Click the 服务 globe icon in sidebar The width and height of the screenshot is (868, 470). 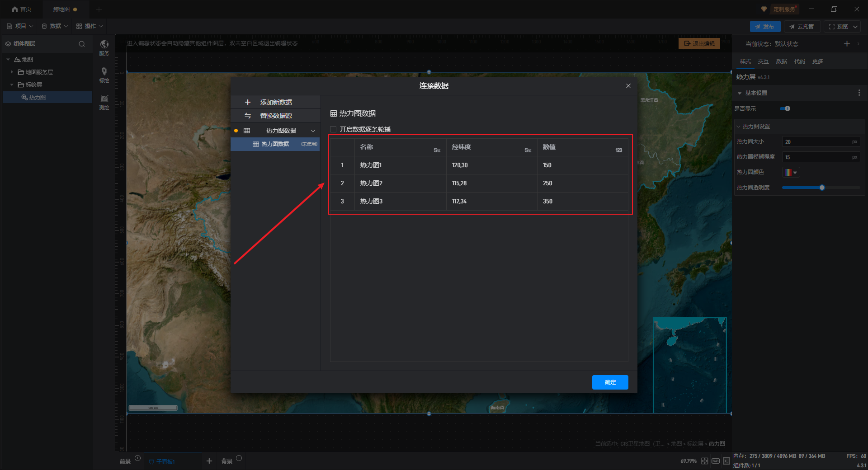click(104, 45)
